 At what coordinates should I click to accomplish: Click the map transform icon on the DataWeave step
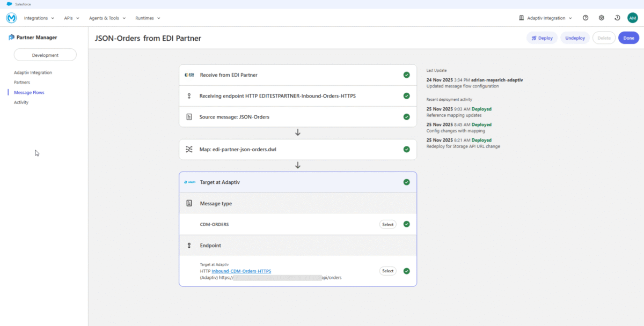coord(189,149)
